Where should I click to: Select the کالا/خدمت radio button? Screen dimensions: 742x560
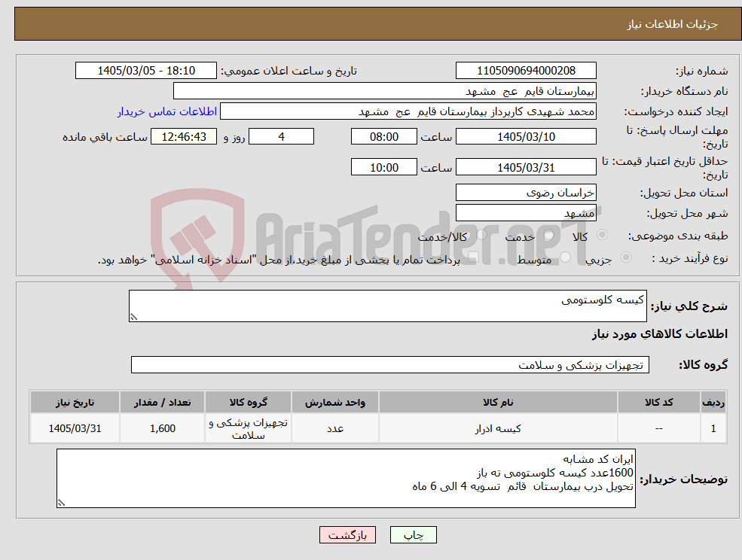[481, 235]
